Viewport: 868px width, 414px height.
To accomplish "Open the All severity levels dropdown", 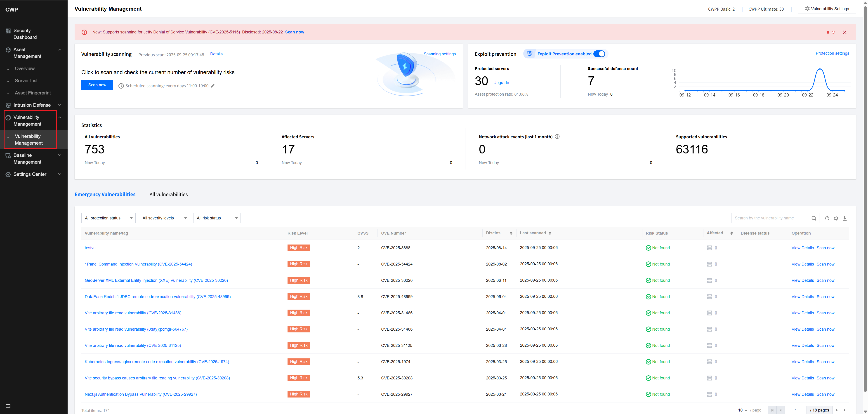I will pyautogui.click(x=164, y=218).
